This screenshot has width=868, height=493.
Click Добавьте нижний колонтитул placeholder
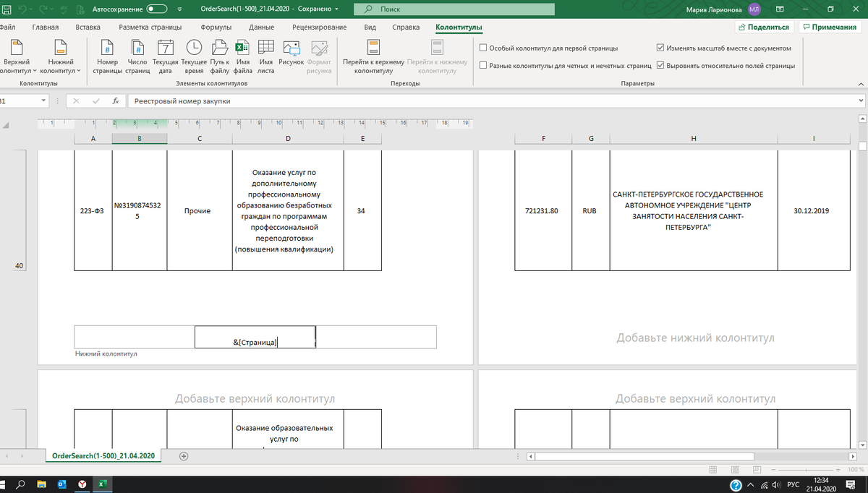[696, 338]
